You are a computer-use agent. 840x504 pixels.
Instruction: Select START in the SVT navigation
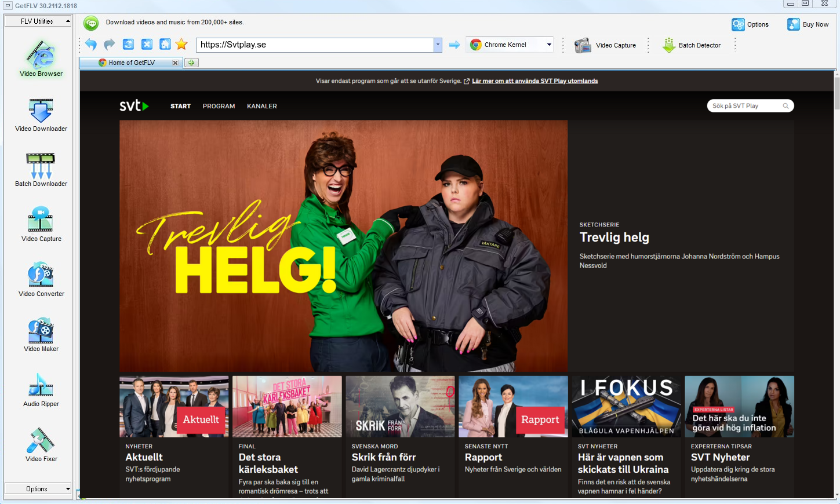point(180,106)
